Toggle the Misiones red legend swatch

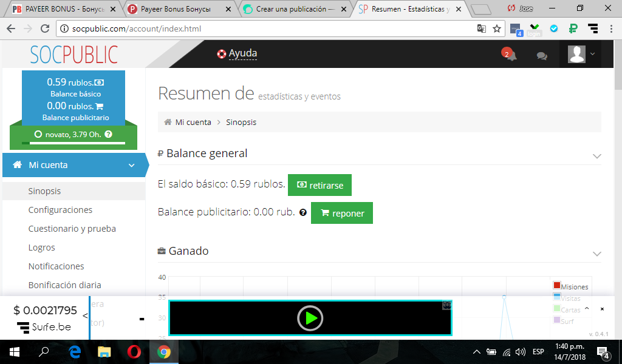click(x=557, y=285)
